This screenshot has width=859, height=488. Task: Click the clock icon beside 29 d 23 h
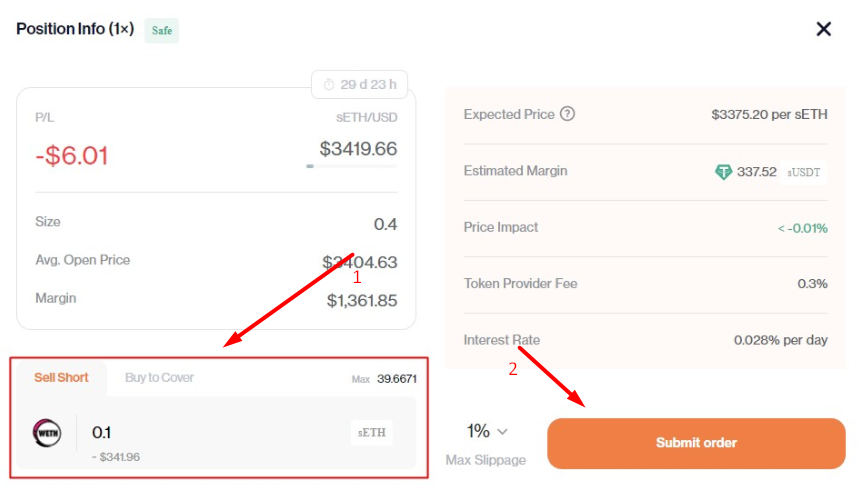pos(329,84)
